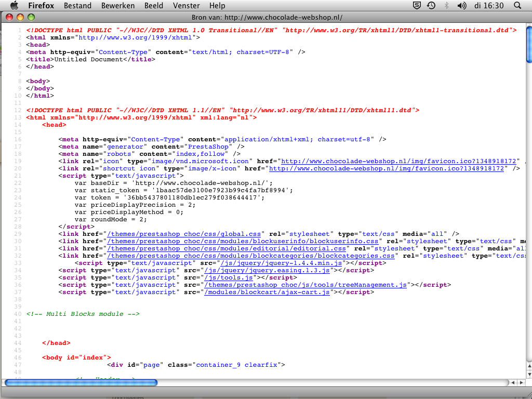Open the editorial.css stylesheet link

tap(227, 248)
